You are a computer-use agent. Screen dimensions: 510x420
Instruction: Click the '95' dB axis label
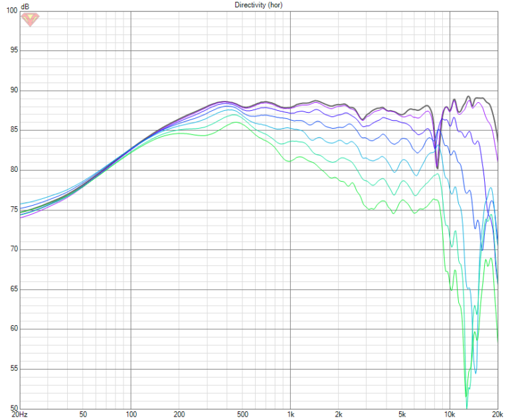[14, 50]
